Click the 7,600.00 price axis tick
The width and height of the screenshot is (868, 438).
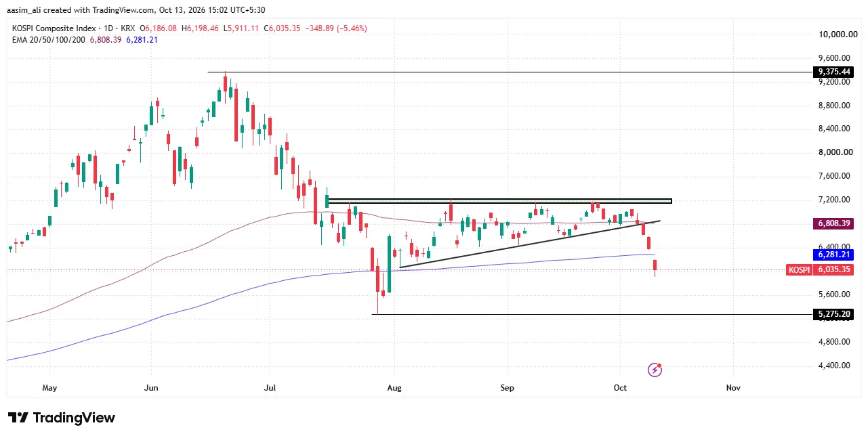click(834, 176)
